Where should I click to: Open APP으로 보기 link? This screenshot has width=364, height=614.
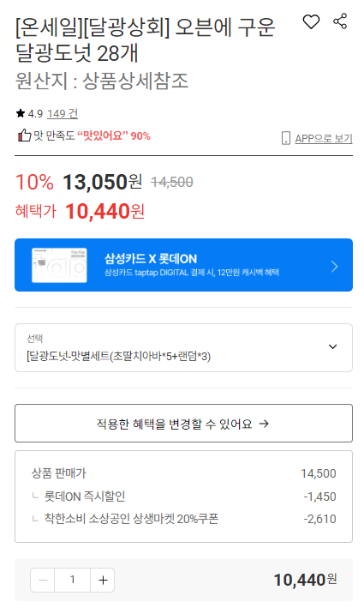click(324, 138)
